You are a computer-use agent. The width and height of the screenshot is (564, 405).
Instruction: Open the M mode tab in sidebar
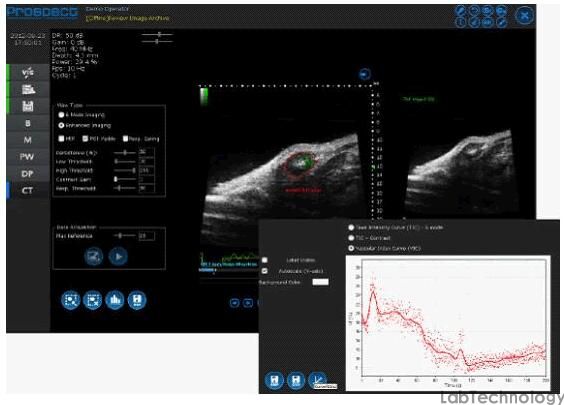tap(27, 140)
